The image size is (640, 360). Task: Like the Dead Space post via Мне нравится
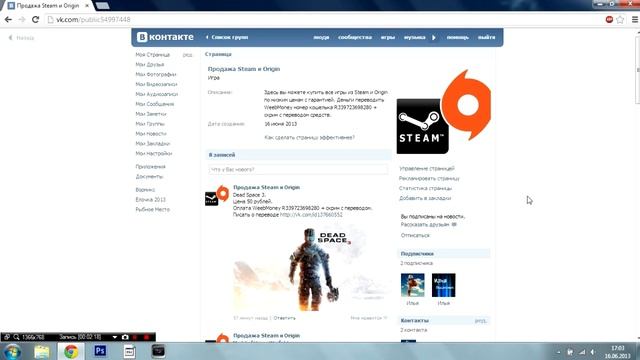[369, 318]
